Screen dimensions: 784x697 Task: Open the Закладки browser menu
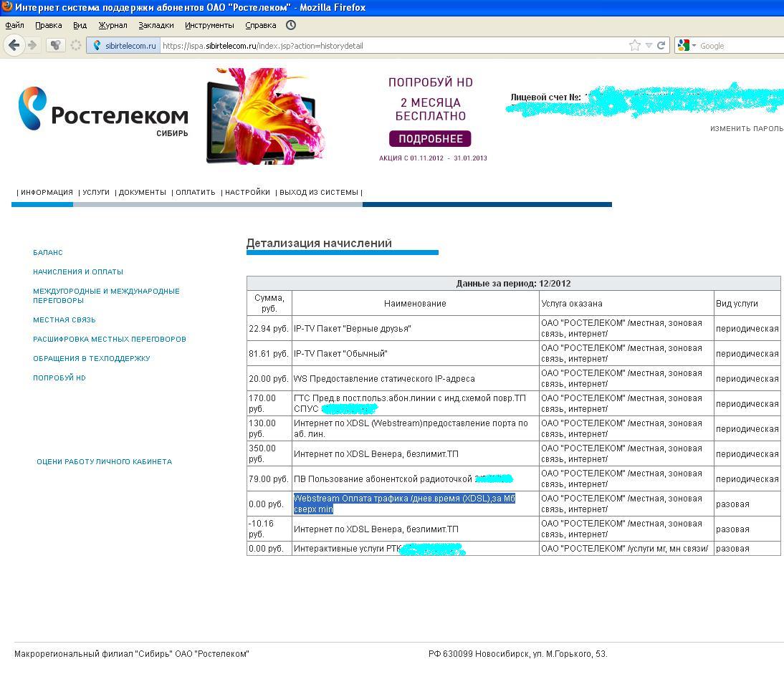(156, 25)
